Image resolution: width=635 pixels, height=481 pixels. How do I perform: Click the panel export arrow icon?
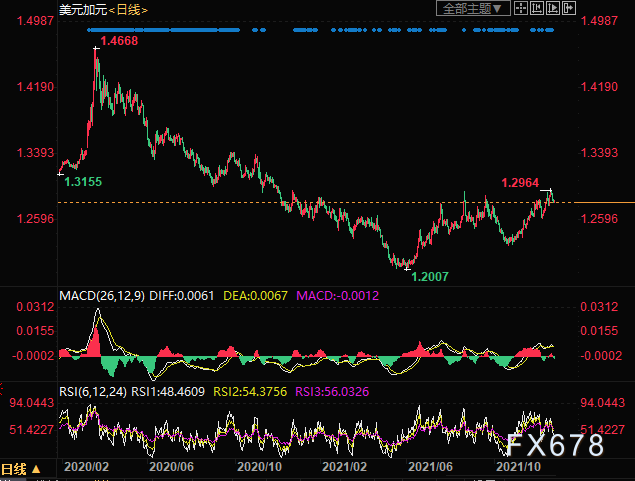click(x=569, y=9)
